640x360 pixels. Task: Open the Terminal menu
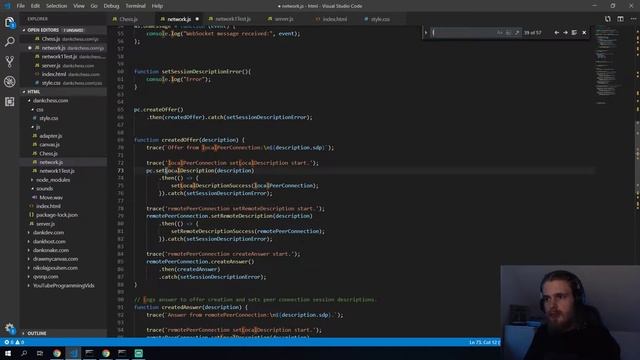(136, 6)
